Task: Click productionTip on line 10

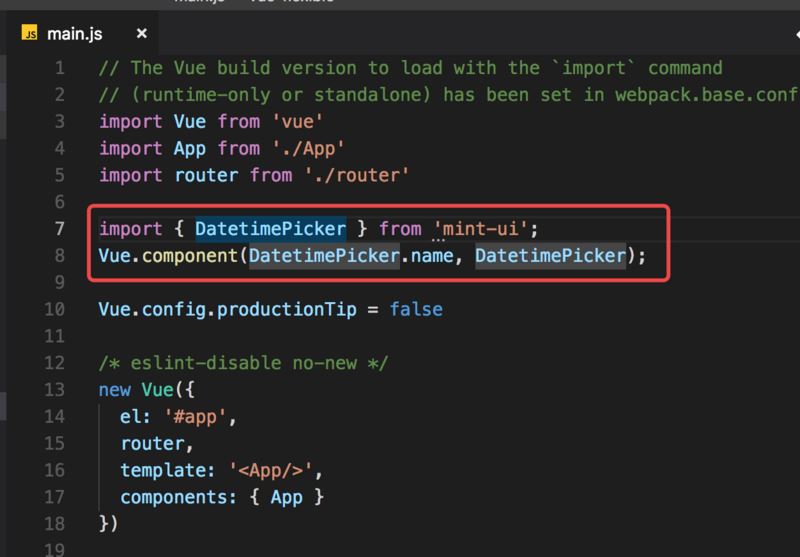Action: 286,310
